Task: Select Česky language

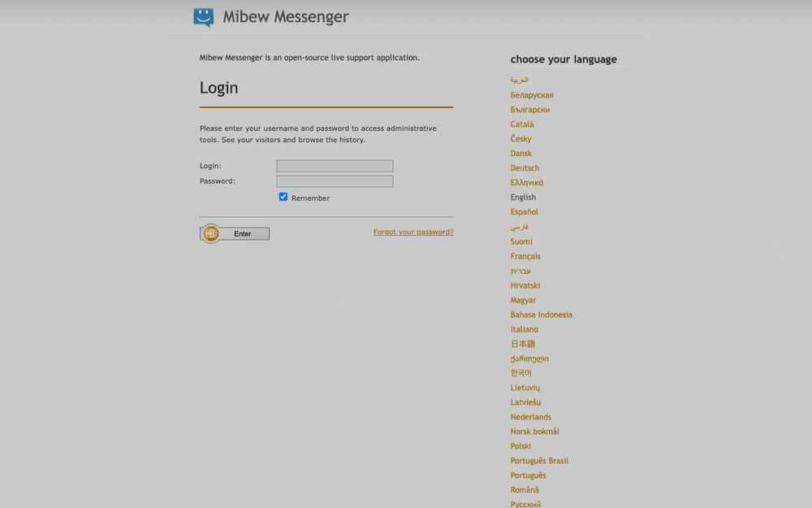Action: point(520,138)
